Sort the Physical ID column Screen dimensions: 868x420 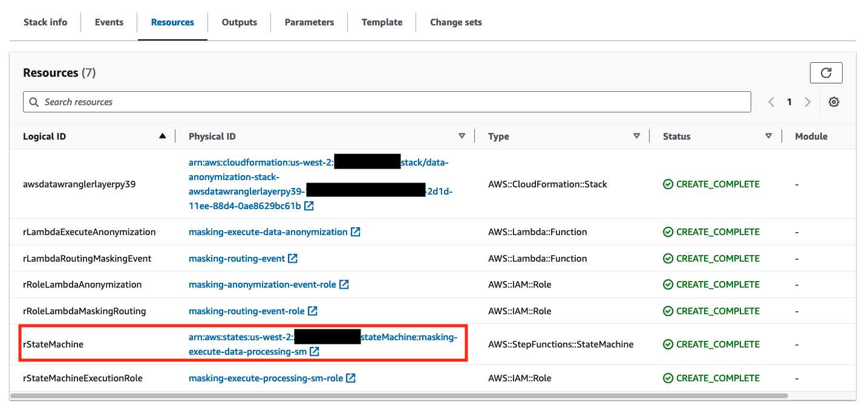tap(462, 137)
